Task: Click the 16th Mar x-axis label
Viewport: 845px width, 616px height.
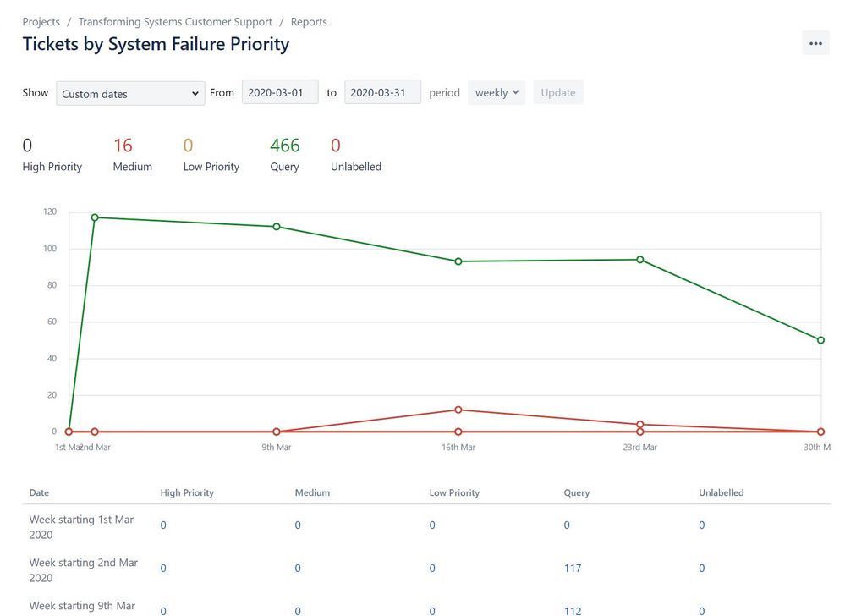Action: coord(458,448)
